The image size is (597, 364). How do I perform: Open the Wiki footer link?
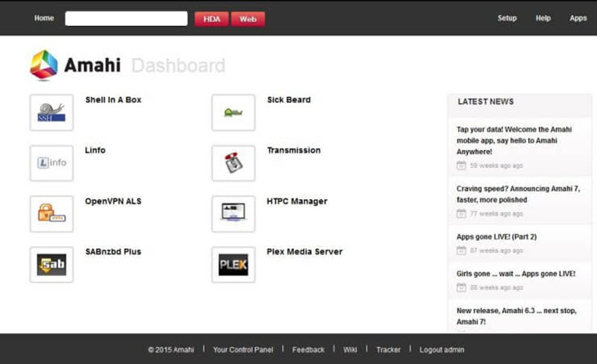[x=350, y=350]
